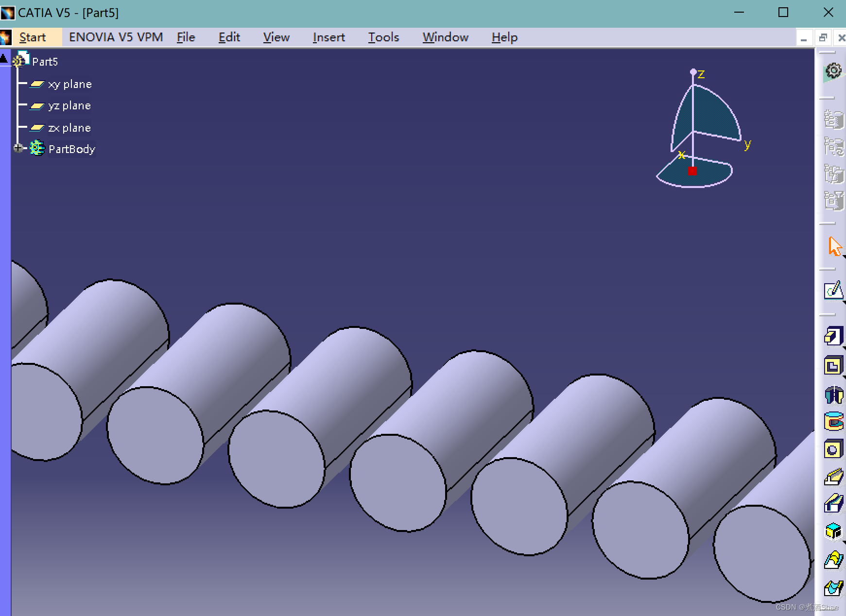Select the yz plane tree item
The image size is (846, 616).
pyautogui.click(x=69, y=105)
